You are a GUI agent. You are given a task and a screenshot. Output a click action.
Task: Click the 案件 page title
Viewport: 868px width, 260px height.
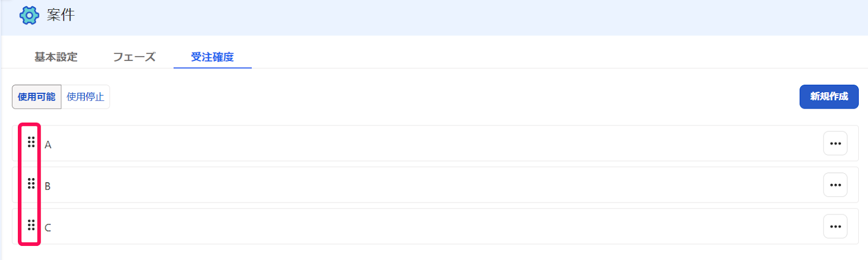click(x=61, y=15)
